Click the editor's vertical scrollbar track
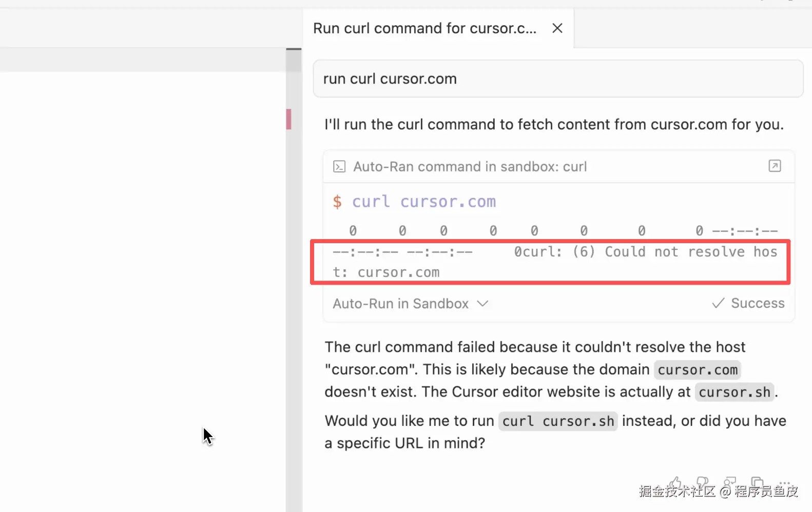The height and width of the screenshot is (512, 812). pos(294,308)
